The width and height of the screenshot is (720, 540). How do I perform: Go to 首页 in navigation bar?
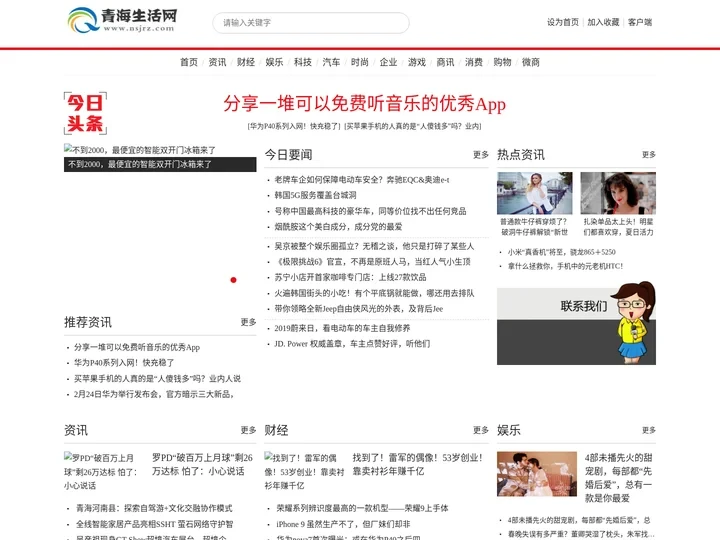point(189,62)
